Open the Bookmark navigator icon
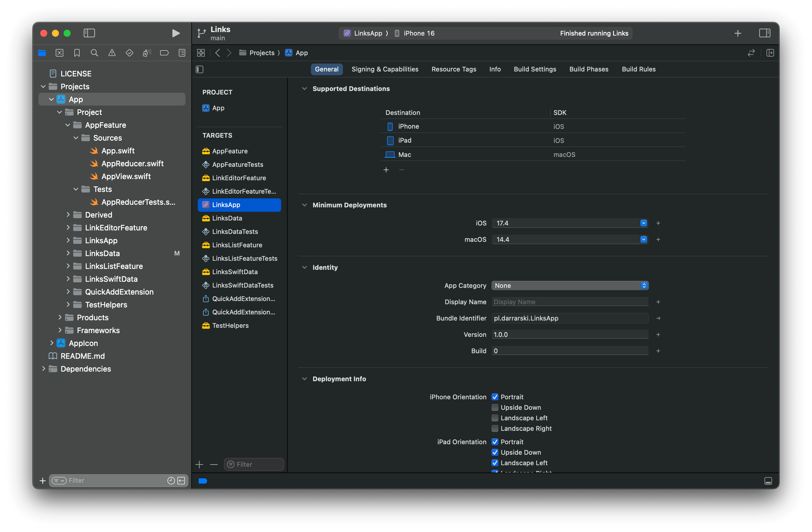812x532 pixels. coord(77,53)
